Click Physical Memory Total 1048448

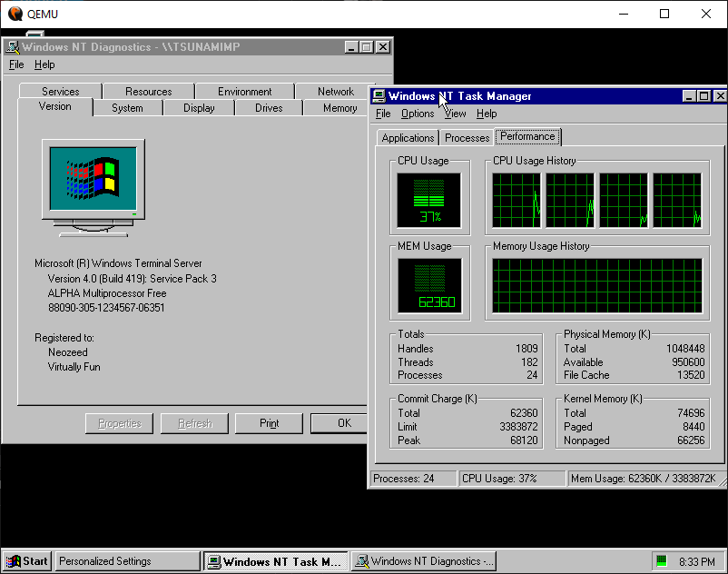685,349
